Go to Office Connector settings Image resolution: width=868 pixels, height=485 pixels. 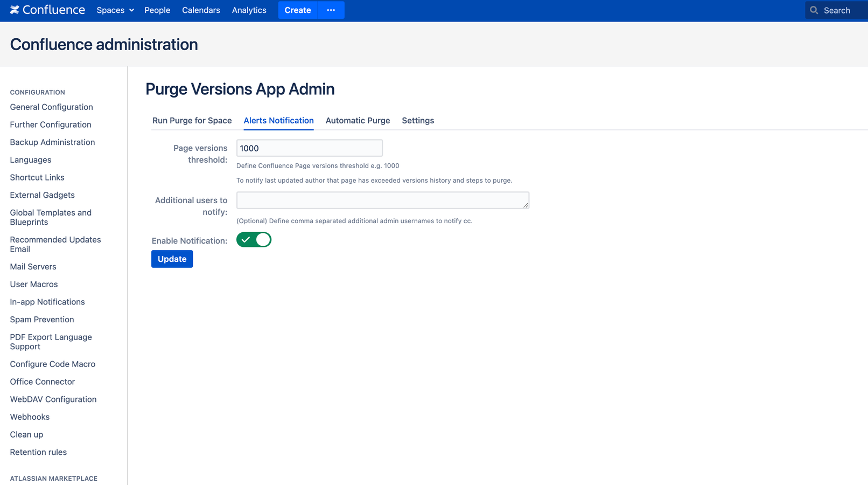pos(42,382)
